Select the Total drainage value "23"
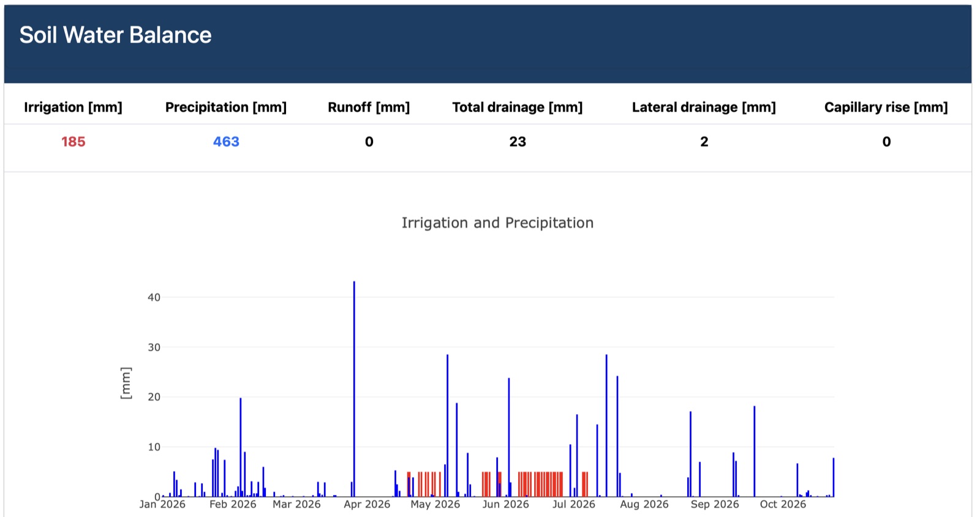980x517 pixels. (x=518, y=142)
